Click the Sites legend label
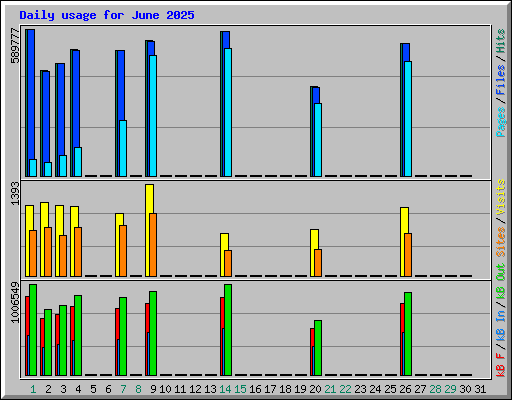Image resolution: width=512 pixels, height=400 pixels. point(501,242)
